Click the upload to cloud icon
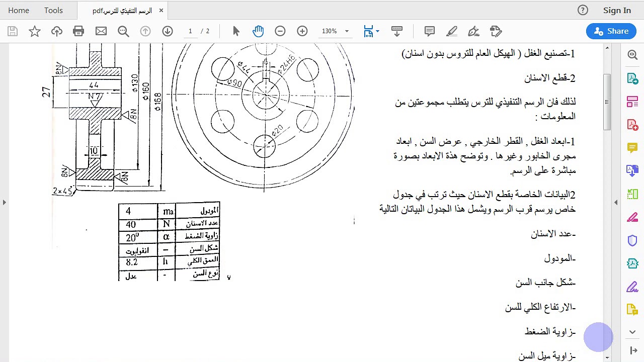Viewport: 644px width, 362px height. (57, 31)
